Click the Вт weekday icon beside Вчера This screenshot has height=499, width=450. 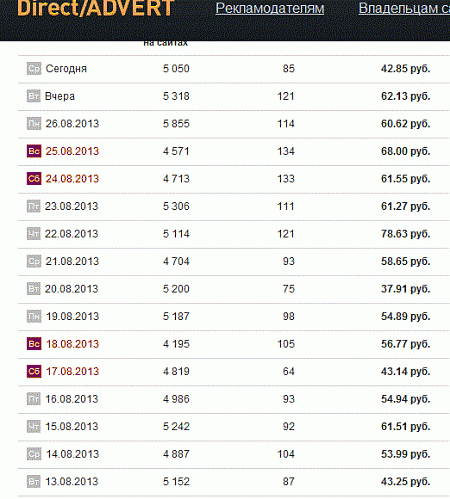tap(34, 96)
